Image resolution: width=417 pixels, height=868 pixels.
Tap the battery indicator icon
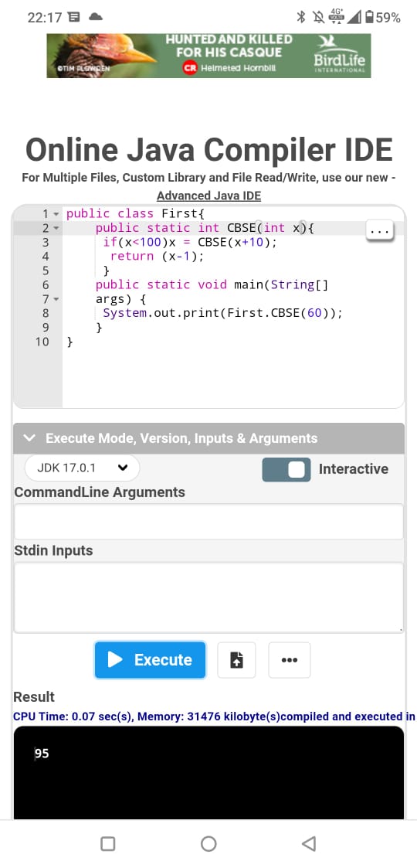(369, 17)
